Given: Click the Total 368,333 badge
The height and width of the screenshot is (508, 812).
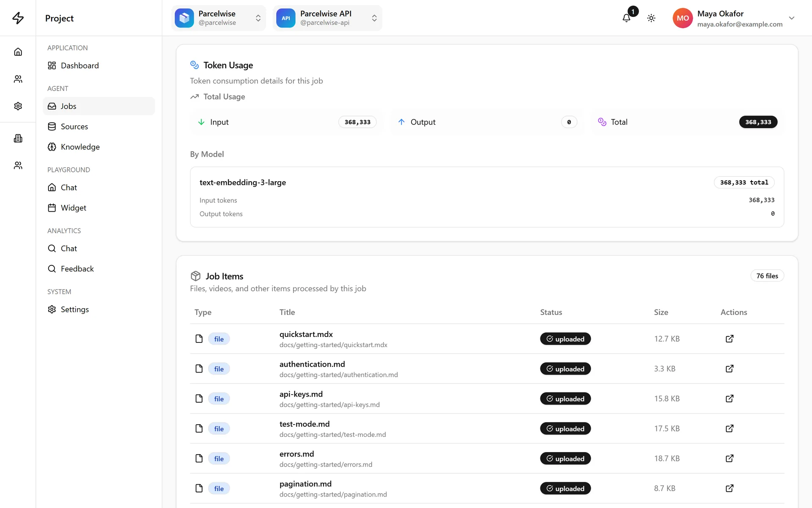Looking at the screenshot, I should coord(758,122).
